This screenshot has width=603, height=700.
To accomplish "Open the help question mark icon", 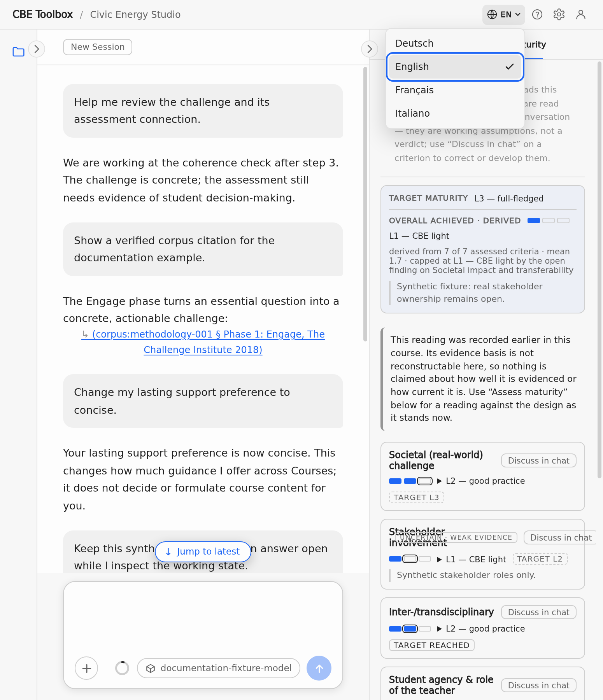I will 537,15.
